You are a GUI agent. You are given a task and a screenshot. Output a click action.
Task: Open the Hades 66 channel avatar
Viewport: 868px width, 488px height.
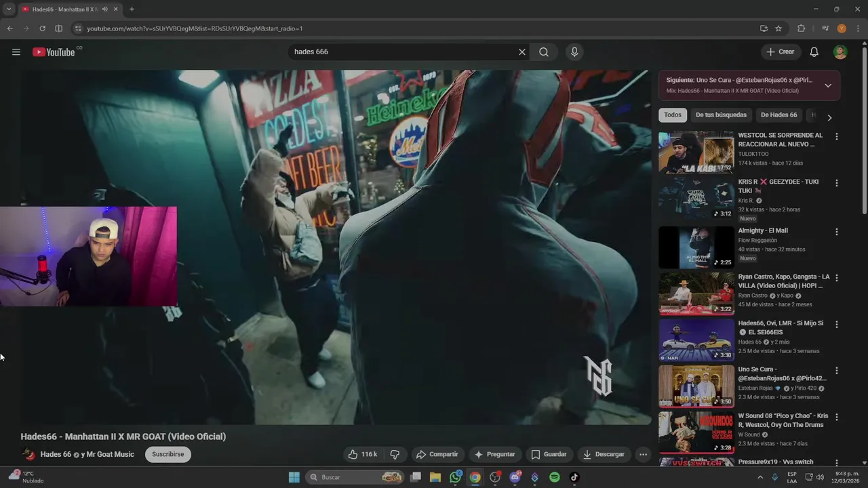tap(28, 454)
